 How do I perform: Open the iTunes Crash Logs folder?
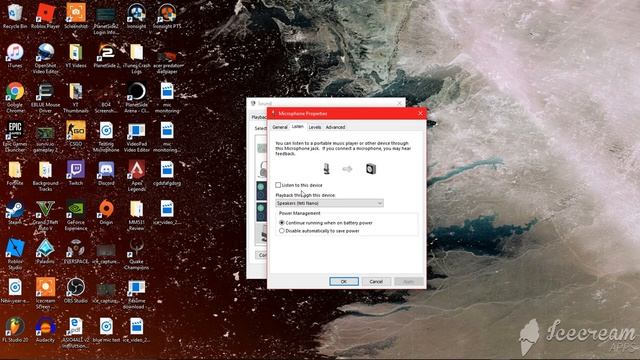coord(136,58)
